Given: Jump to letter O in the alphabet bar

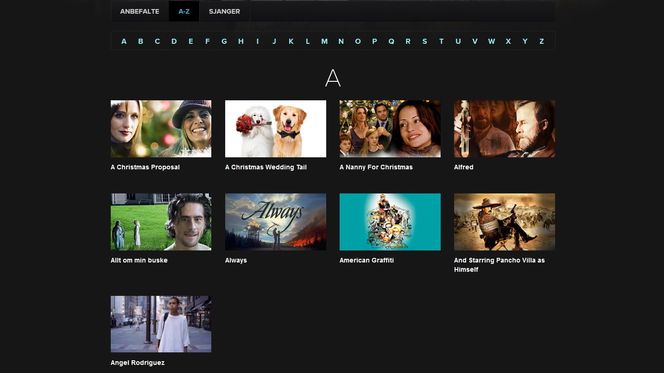Looking at the screenshot, I should click(x=358, y=41).
